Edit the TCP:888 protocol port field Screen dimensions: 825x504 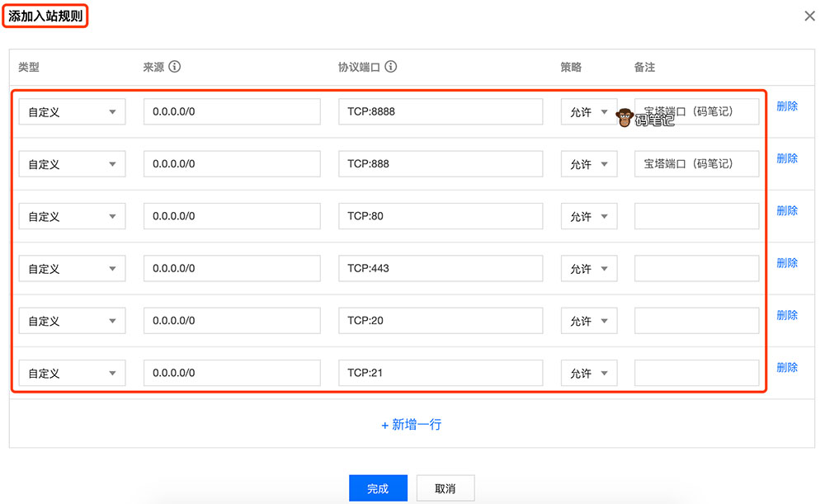pos(441,163)
